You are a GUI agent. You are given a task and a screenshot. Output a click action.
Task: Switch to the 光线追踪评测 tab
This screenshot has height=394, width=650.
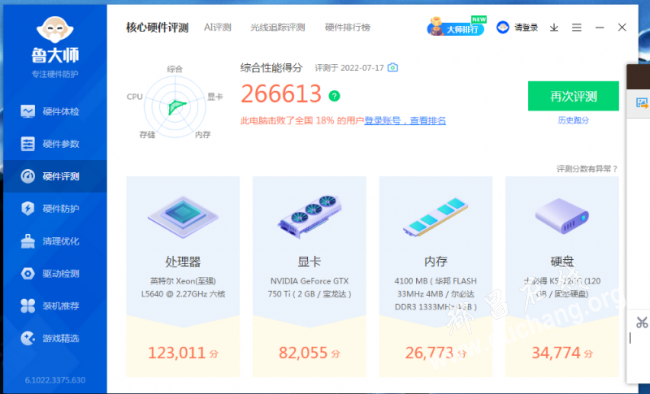click(x=278, y=27)
